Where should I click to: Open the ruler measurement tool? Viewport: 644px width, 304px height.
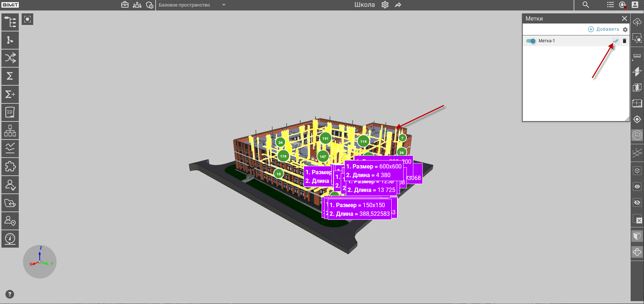click(637, 56)
